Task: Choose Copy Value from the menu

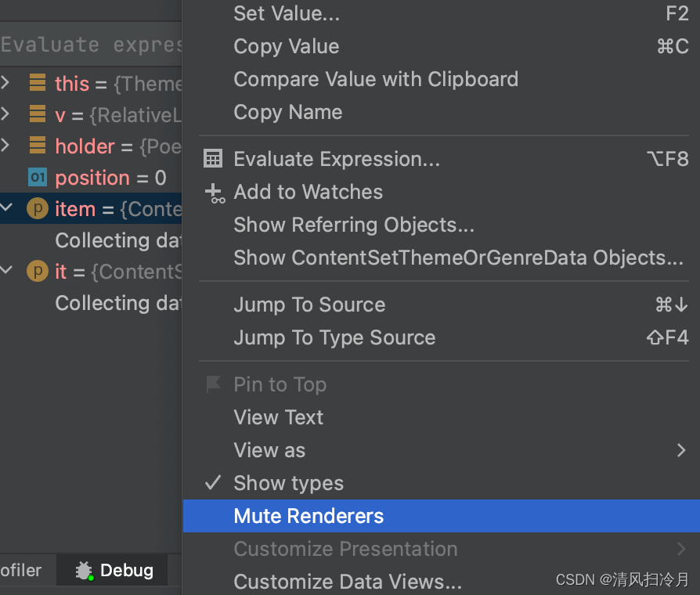Action: (x=286, y=46)
